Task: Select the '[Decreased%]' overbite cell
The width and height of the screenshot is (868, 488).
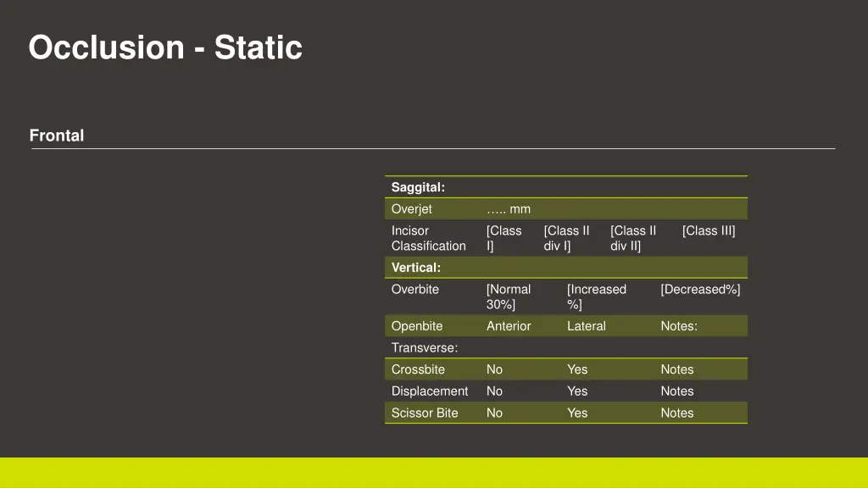Action: pyautogui.click(x=700, y=290)
